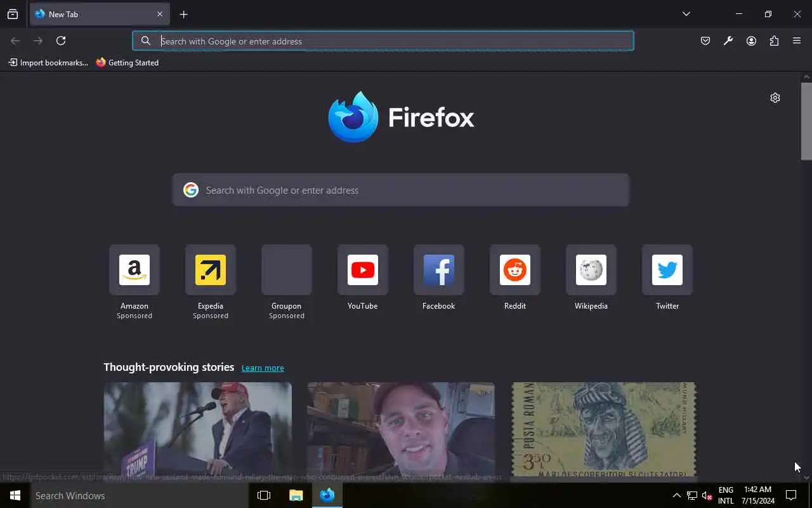Focus the address bar field
Screen dimensions: 812x508
tap(383, 41)
